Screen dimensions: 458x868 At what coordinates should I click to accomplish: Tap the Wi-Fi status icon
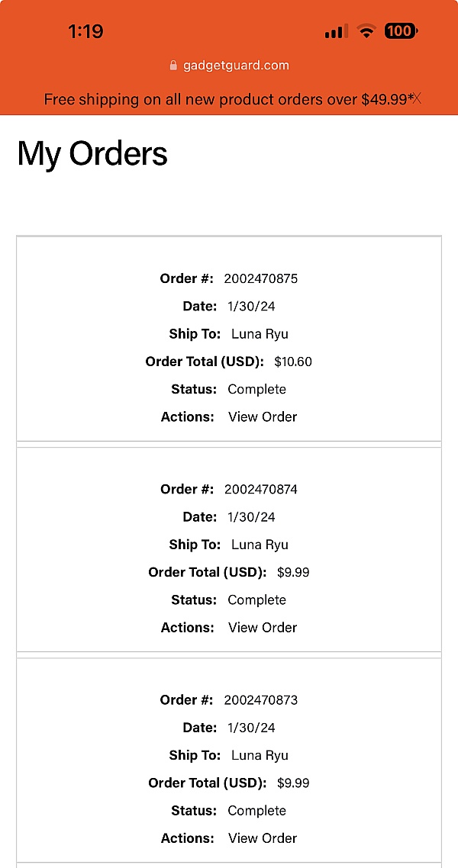(366, 31)
